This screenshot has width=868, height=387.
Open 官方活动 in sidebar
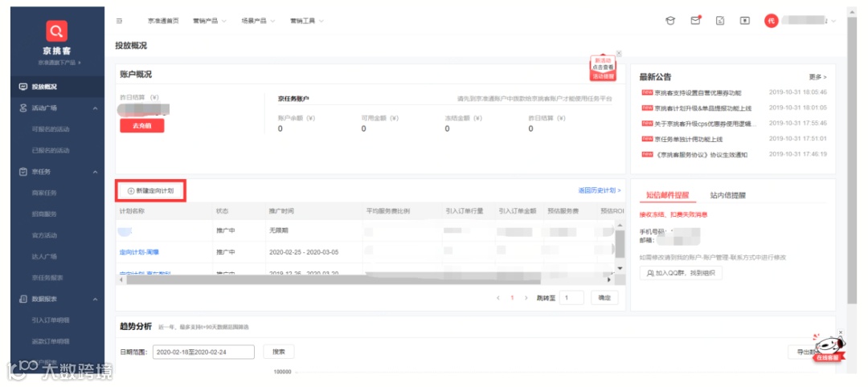[44, 235]
